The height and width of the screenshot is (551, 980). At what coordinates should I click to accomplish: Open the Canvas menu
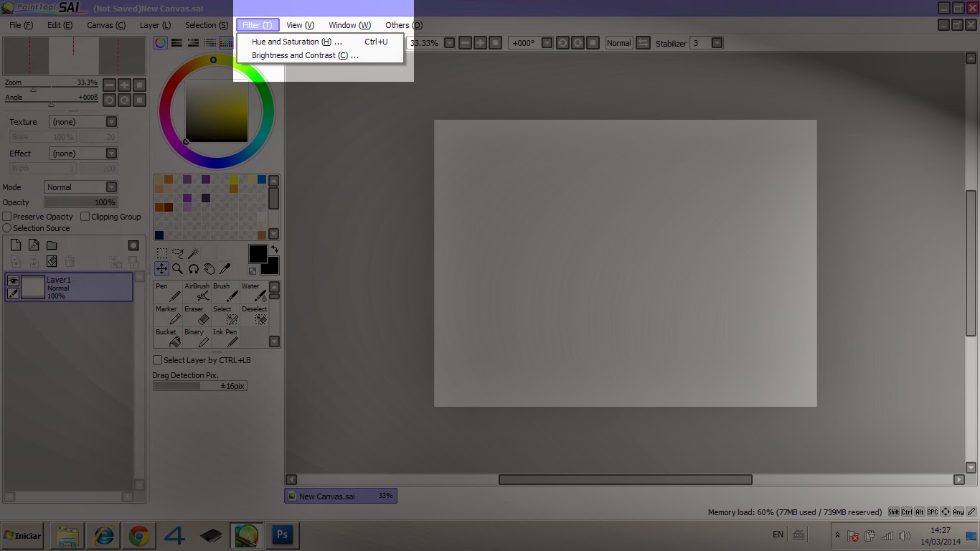coord(106,25)
